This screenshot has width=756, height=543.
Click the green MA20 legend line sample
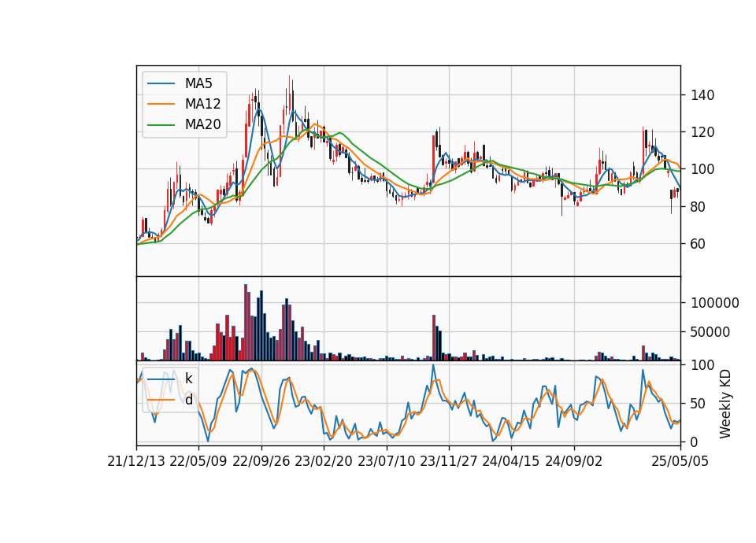click(x=161, y=125)
